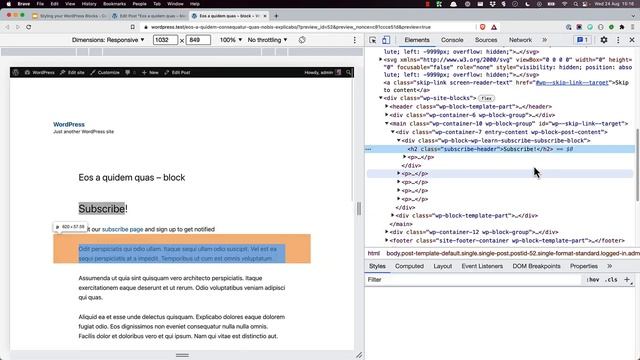Open the Apple menu
Image resolution: width=640 pixels, height=360 pixels.
(9, 4)
